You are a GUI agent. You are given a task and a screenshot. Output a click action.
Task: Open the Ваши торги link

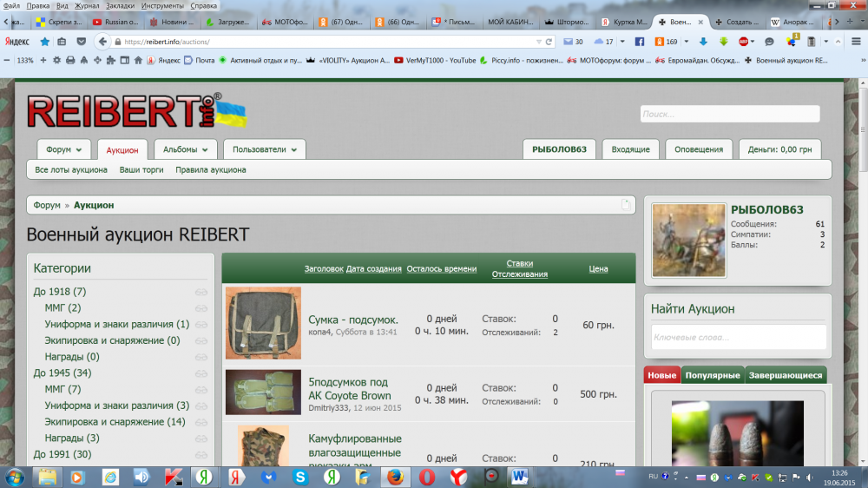coord(141,169)
